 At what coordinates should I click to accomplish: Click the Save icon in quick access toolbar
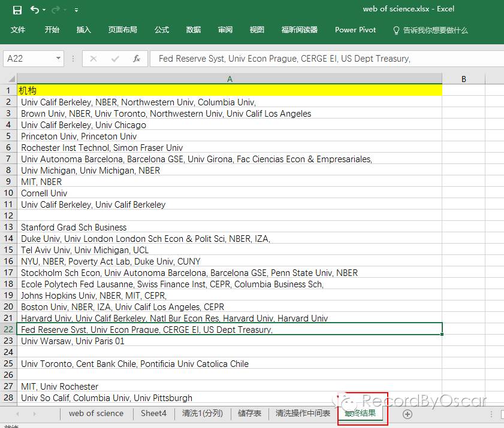[x=17, y=10]
